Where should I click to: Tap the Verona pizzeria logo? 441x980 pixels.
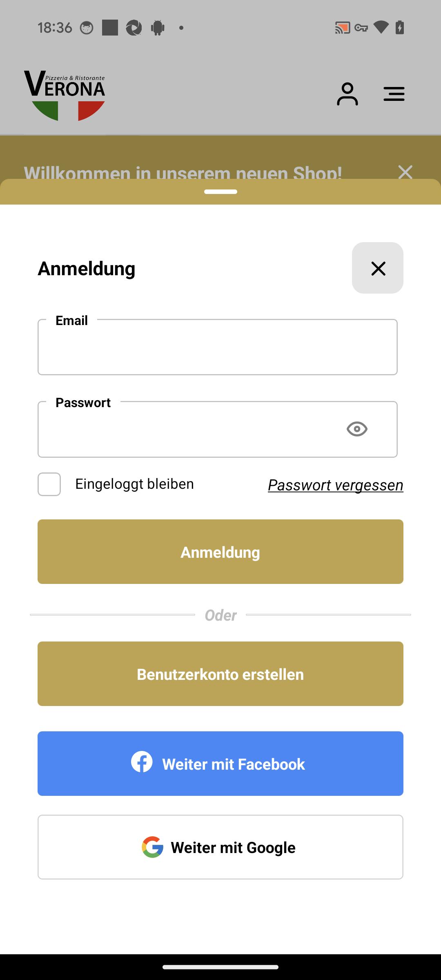point(65,96)
